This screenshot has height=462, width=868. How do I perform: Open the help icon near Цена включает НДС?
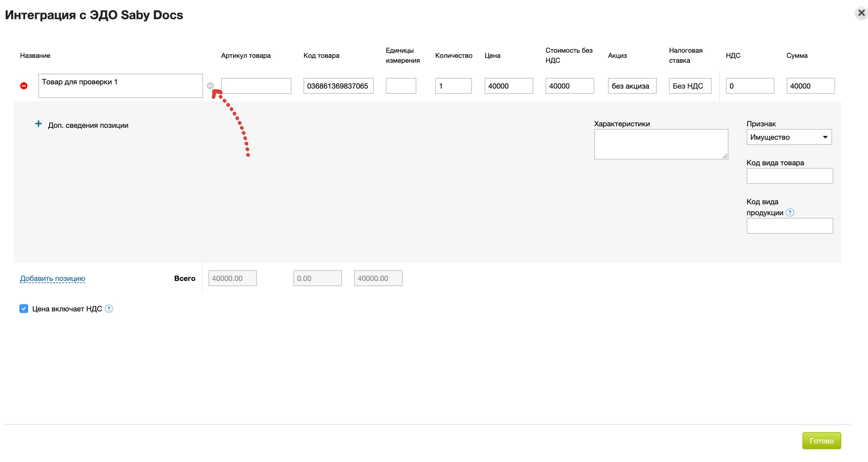tap(109, 309)
